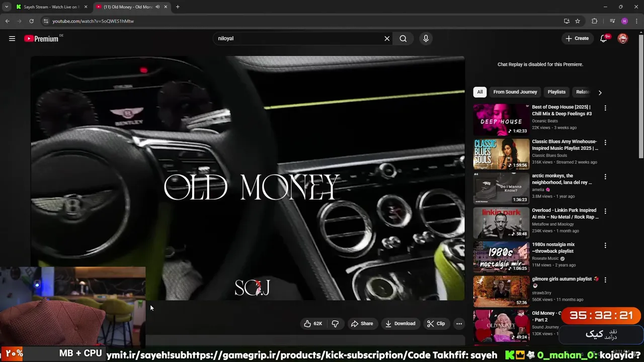Image resolution: width=644 pixels, height=362 pixels.
Task: Open 1980s nostalgia mix thumbnail
Action: pos(501,256)
